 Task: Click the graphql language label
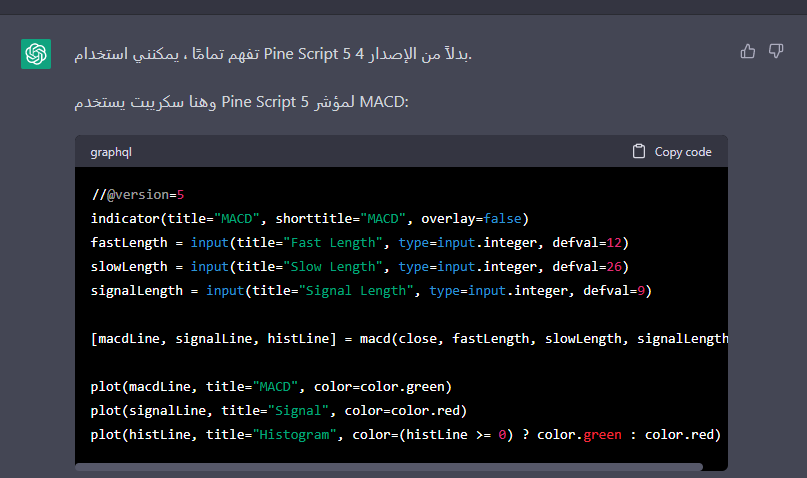111,152
